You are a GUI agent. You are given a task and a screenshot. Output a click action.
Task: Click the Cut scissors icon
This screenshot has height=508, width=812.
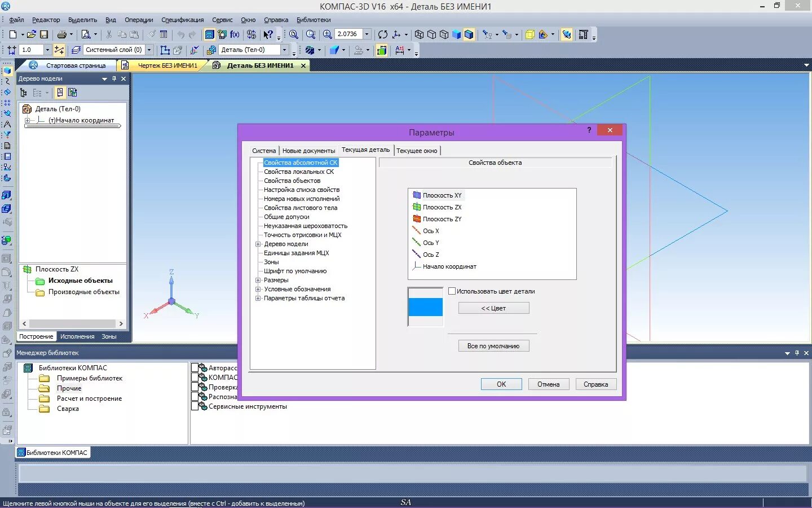[x=109, y=34]
